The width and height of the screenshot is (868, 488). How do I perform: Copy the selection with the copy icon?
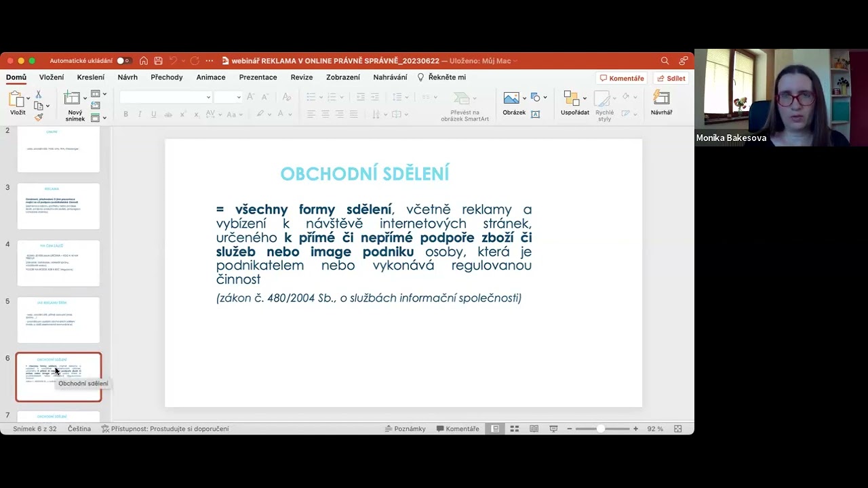pyautogui.click(x=39, y=106)
